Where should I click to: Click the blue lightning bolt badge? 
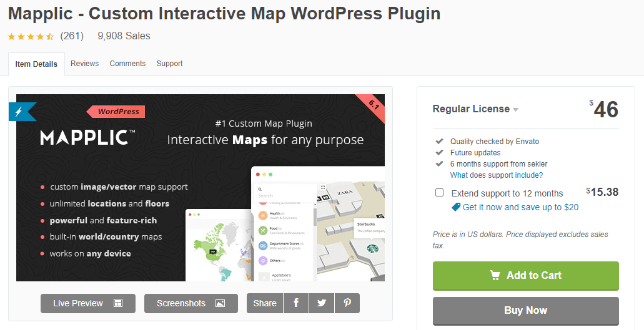(21, 112)
